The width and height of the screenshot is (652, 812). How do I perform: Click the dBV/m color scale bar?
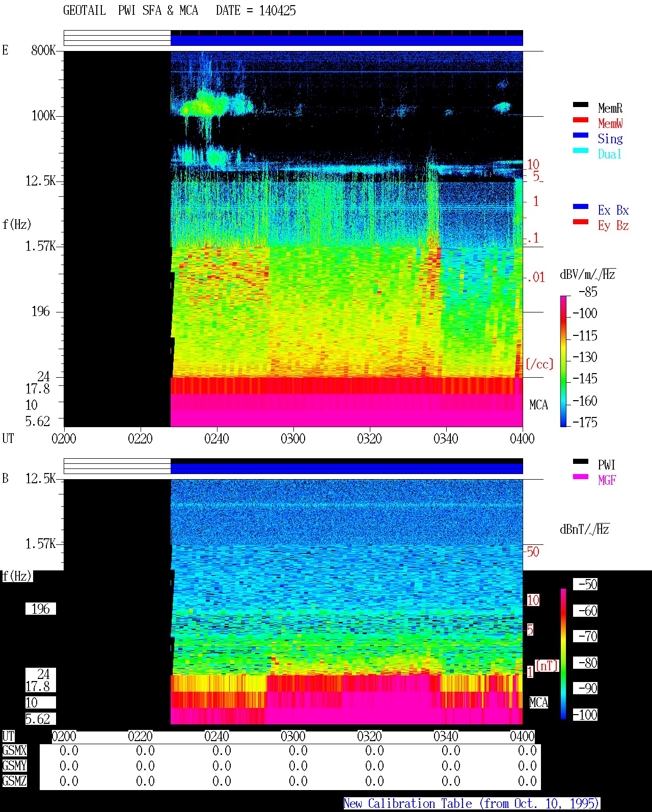click(x=563, y=361)
